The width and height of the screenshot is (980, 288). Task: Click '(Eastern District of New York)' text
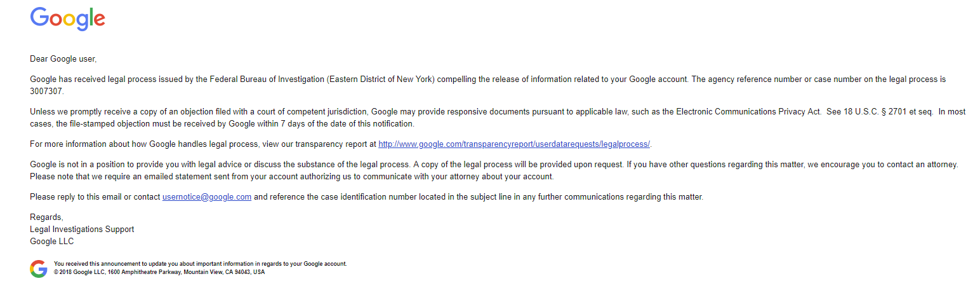(381, 79)
